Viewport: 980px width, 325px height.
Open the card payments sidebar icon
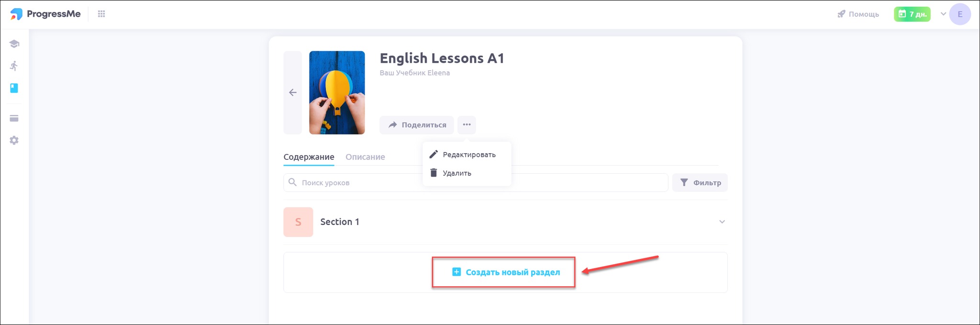[x=14, y=118]
